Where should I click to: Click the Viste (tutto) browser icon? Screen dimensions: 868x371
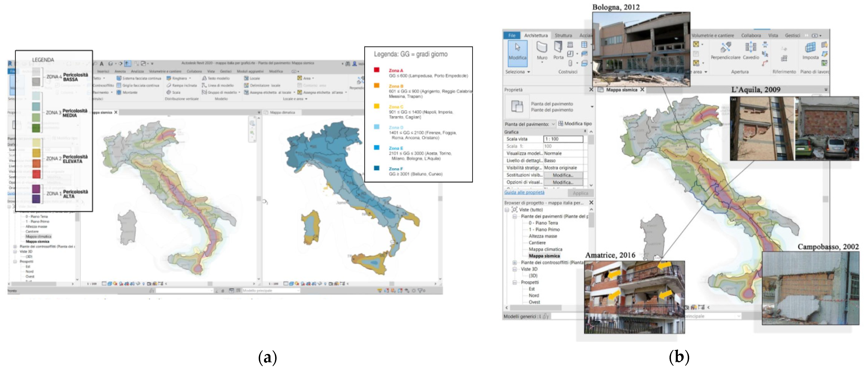point(514,210)
